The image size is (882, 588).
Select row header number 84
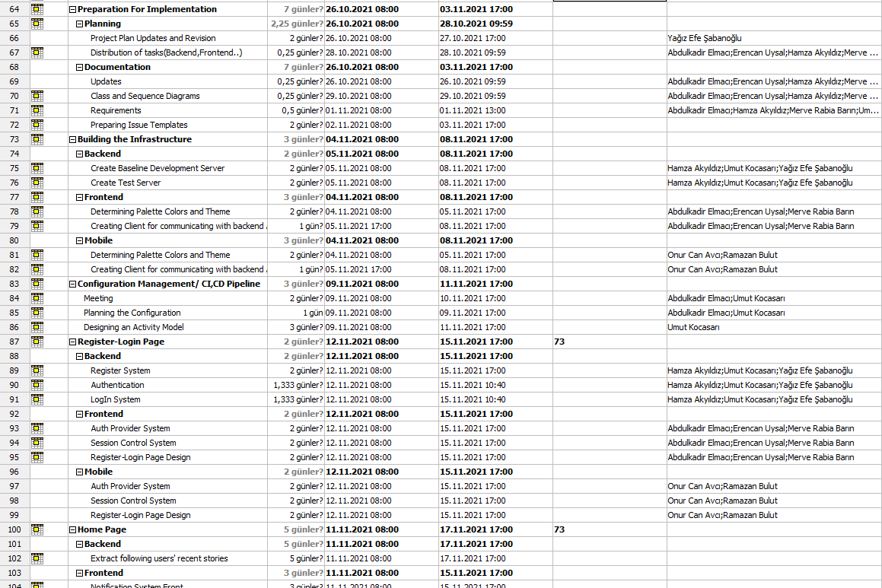[14, 298]
